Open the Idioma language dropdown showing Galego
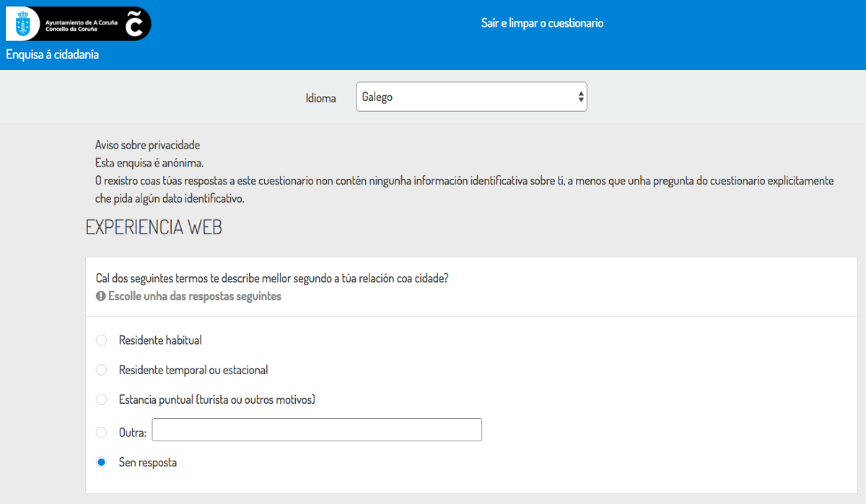866x504 pixels. 471,97
